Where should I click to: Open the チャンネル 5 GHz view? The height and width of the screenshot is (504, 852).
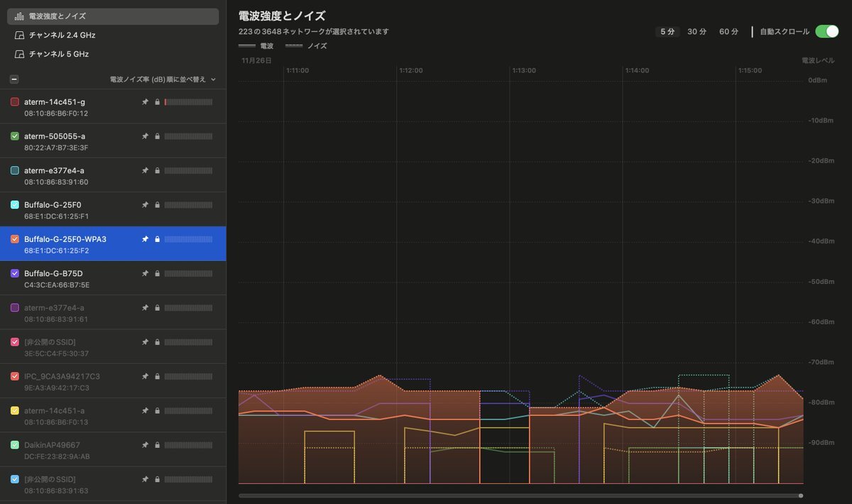58,54
